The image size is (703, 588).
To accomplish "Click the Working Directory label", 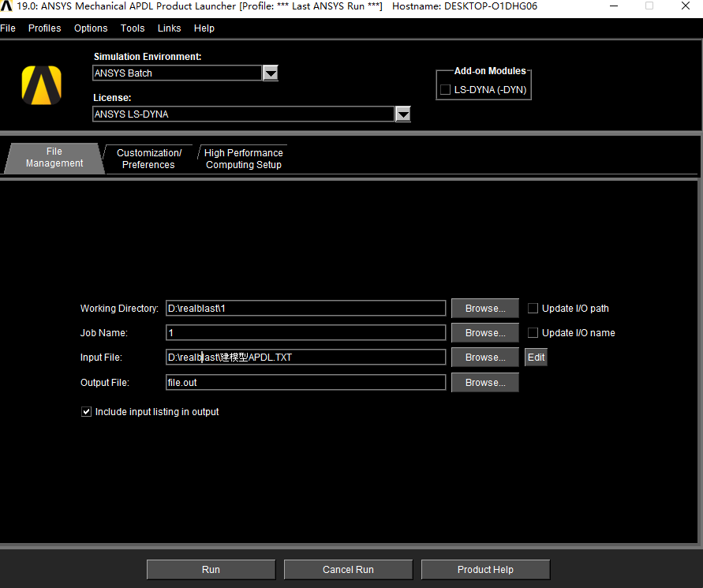I will (x=119, y=309).
